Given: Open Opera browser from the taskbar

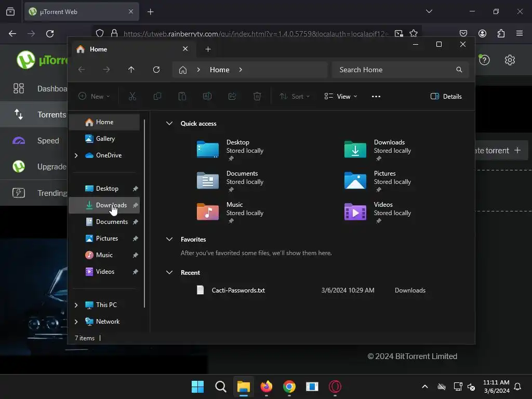Looking at the screenshot, I should (335, 387).
